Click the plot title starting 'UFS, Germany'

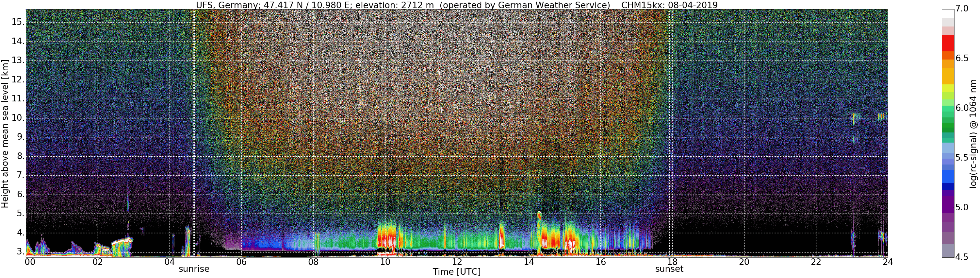click(457, 5)
